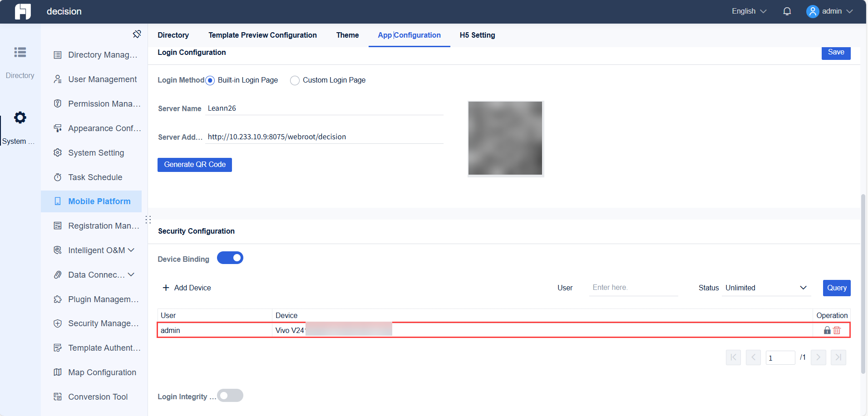Click the plus icon beside Add Device
The height and width of the screenshot is (416, 868).
(166, 288)
